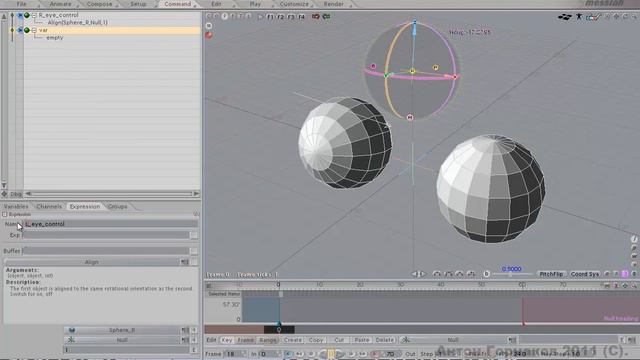Click the Create key button
Screen dimensions: 640x360
(x=293, y=340)
